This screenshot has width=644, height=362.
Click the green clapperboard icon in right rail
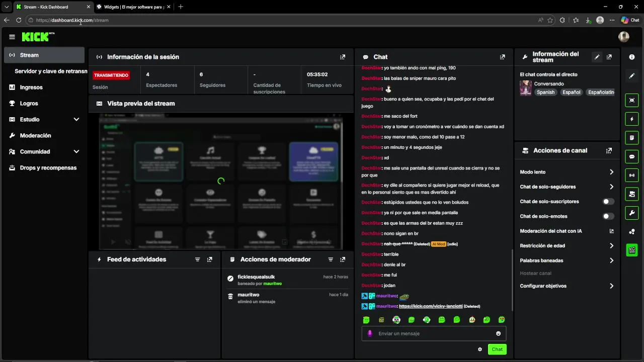tap(632, 250)
